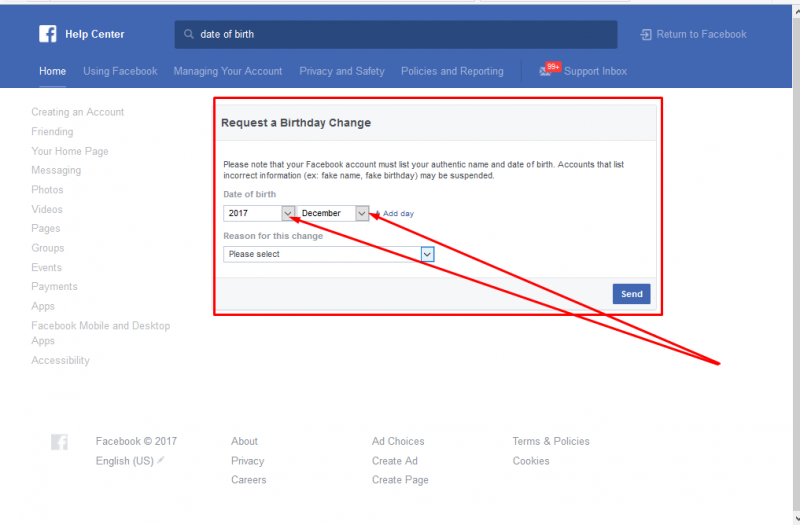Click the Privacy footer link
This screenshot has height=525, width=800.
click(x=247, y=461)
